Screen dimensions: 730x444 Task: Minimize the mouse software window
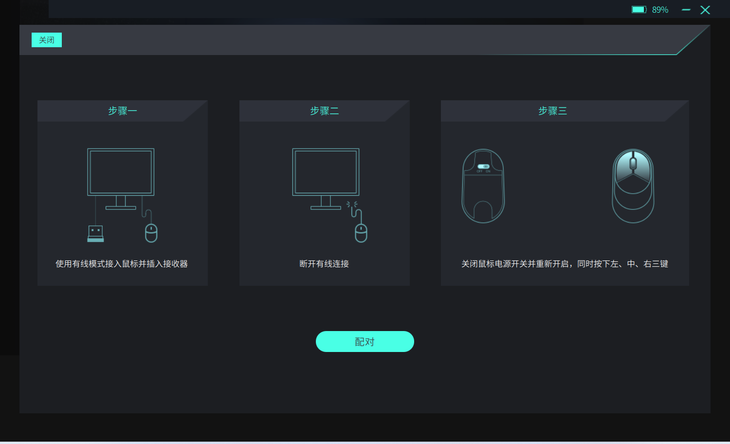pos(686,10)
